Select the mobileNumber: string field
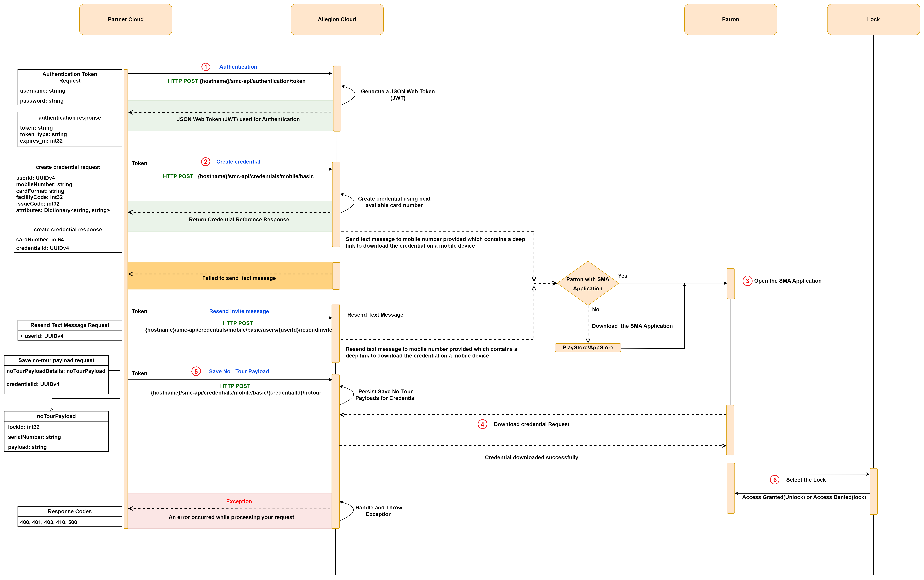Image resolution: width=924 pixels, height=580 pixels. [x=44, y=184]
